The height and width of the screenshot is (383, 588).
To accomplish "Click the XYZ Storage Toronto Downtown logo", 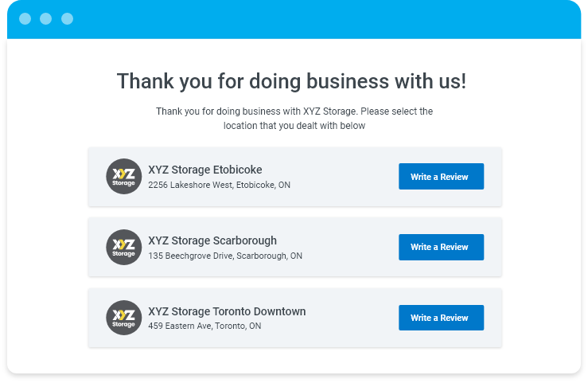I will (x=123, y=318).
